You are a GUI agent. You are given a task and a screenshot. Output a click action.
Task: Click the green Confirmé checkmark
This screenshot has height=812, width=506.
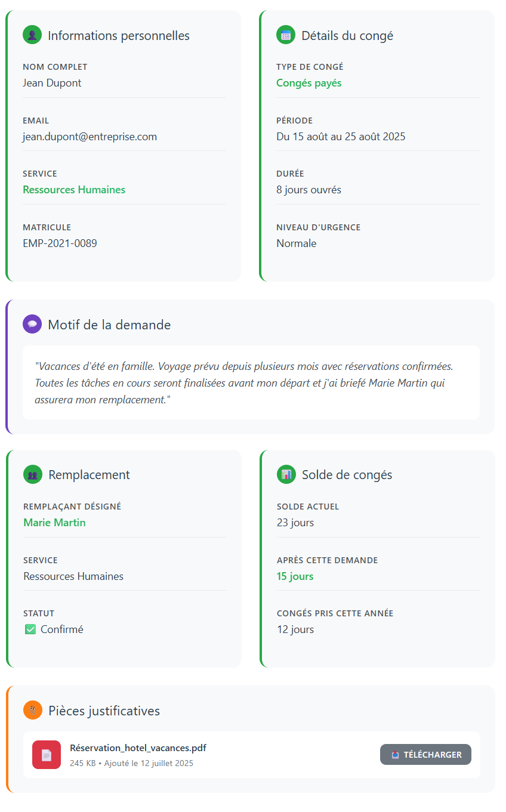(30, 629)
